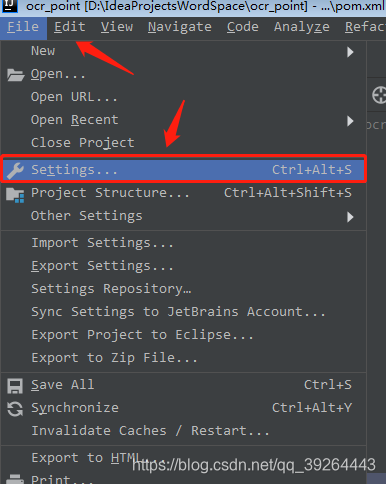Open the Edit menu
The image size is (386, 484).
point(70,27)
